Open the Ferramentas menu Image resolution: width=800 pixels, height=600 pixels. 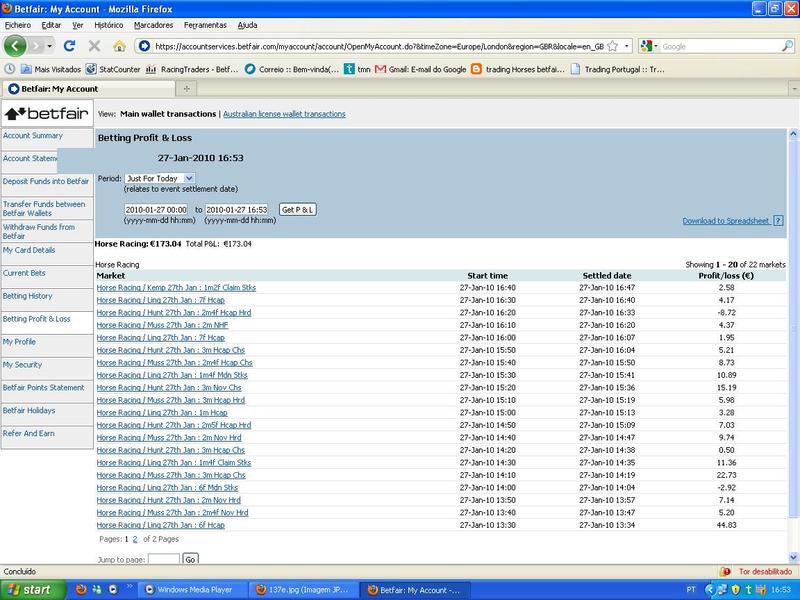pos(205,25)
